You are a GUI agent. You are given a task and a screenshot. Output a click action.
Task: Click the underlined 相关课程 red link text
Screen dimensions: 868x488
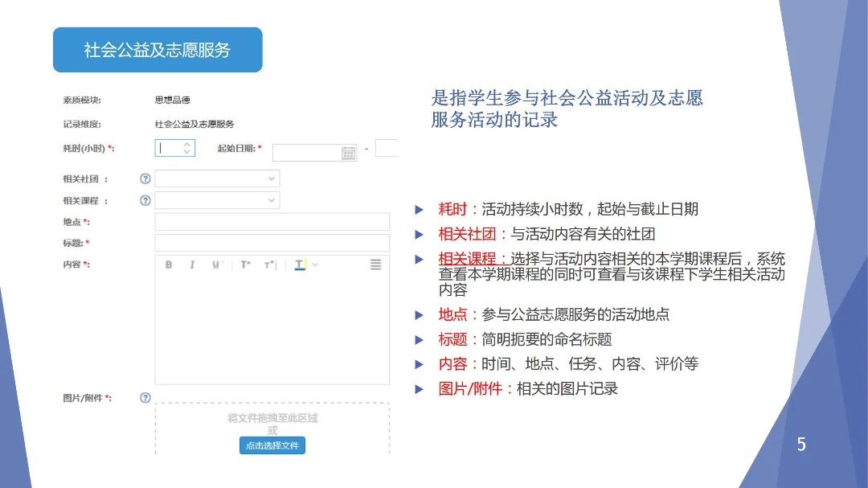pyautogui.click(x=474, y=259)
